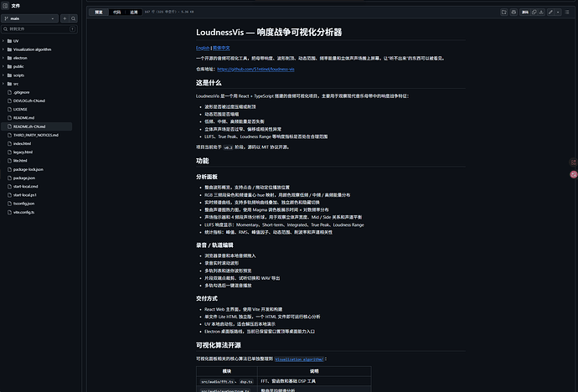The image size is (578, 392).
Task: Click the open-in-folder icon in file toolbar
Action: click(504, 13)
